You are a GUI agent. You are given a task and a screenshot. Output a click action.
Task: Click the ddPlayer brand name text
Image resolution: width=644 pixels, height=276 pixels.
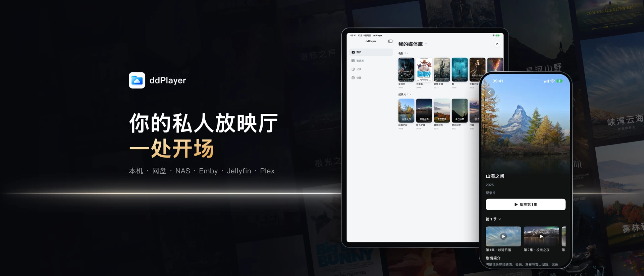pyautogui.click(x=168, y=80)
